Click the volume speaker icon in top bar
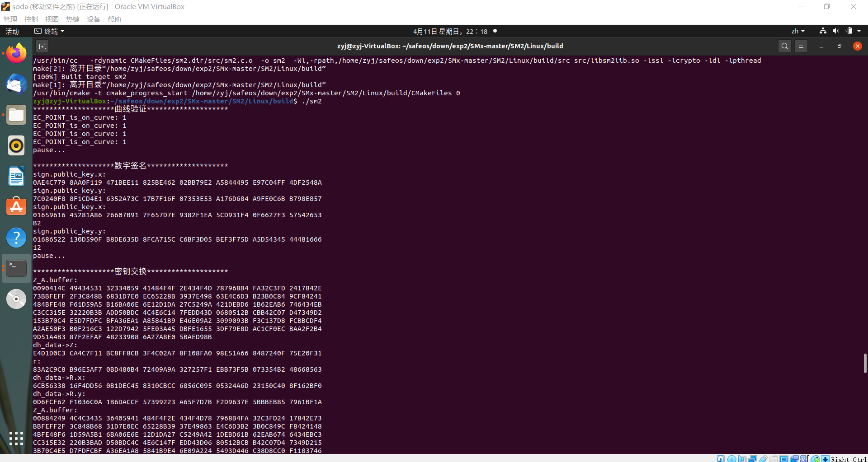868x462 pixels. tap(835, 31)
